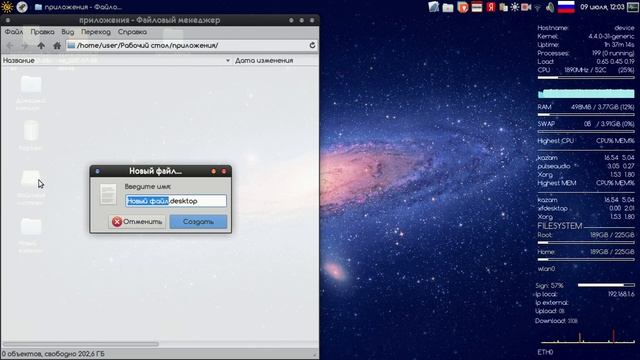Viewport: 640px width, 360px height.
Task: Switch to приложения taskbar window button
Action: 78,7
